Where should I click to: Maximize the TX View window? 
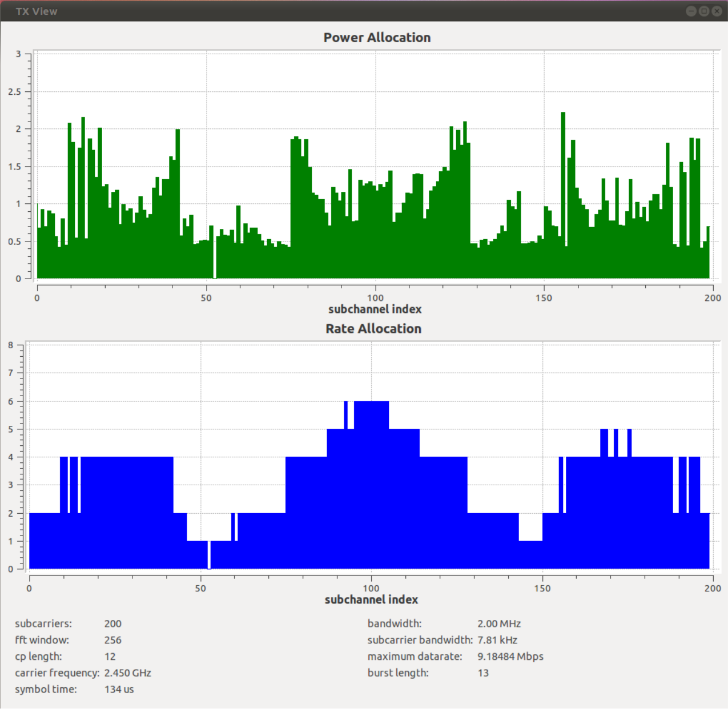(x=704, y=11)
